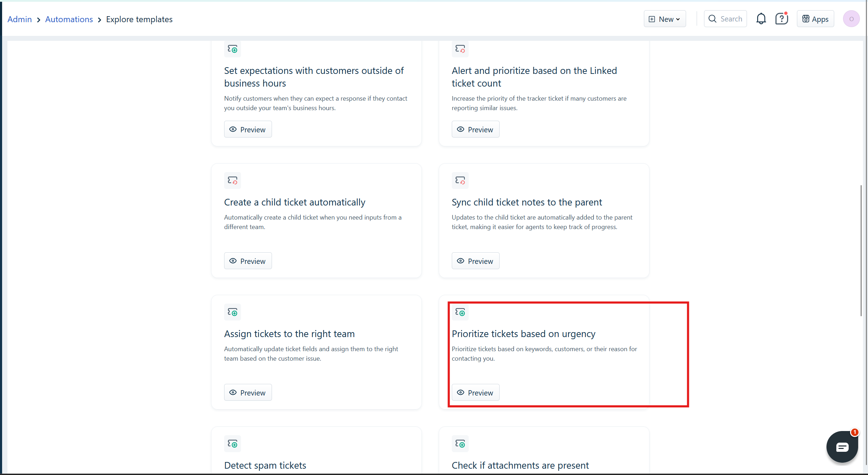Click the page vertical scrollbar
Viewport: 868px width, 475px height.
tap(861, 251)
